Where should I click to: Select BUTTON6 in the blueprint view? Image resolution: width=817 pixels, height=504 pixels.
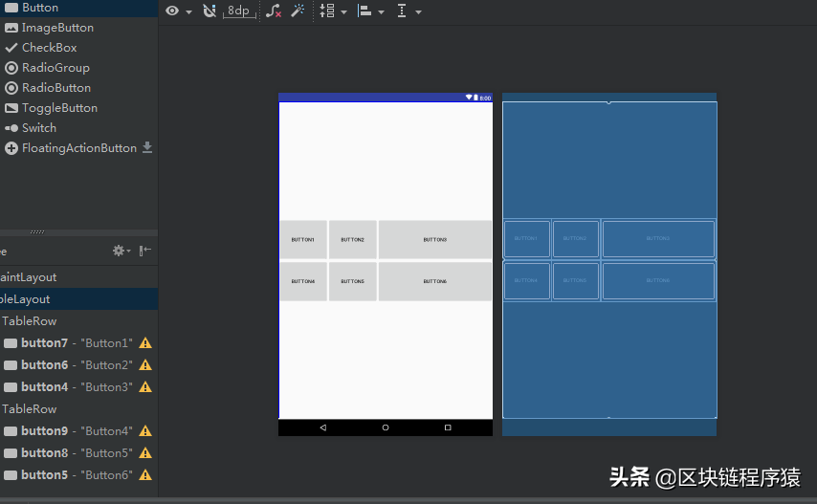pos(658,280)
